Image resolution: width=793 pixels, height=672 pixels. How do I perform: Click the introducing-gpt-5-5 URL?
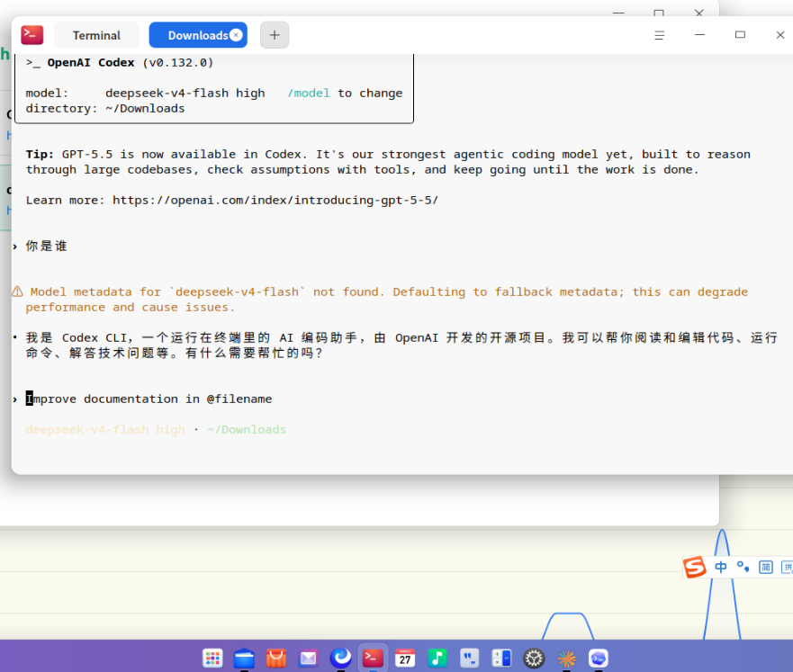275,200
